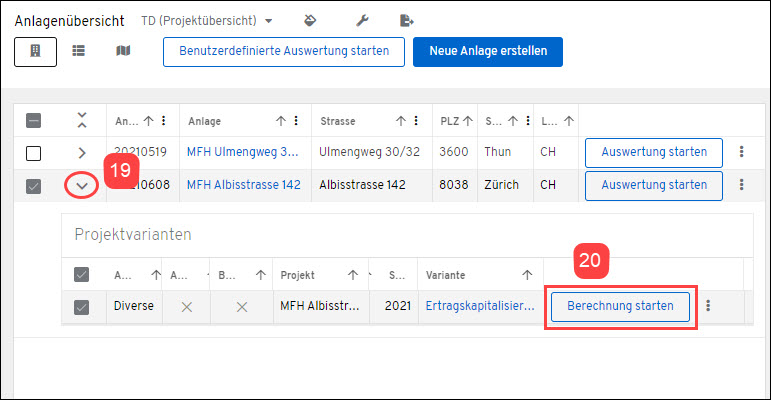771x400 pixels.
Task: Click Berechnung starten button
Action: pyautogui.click(x=620, y=307)
